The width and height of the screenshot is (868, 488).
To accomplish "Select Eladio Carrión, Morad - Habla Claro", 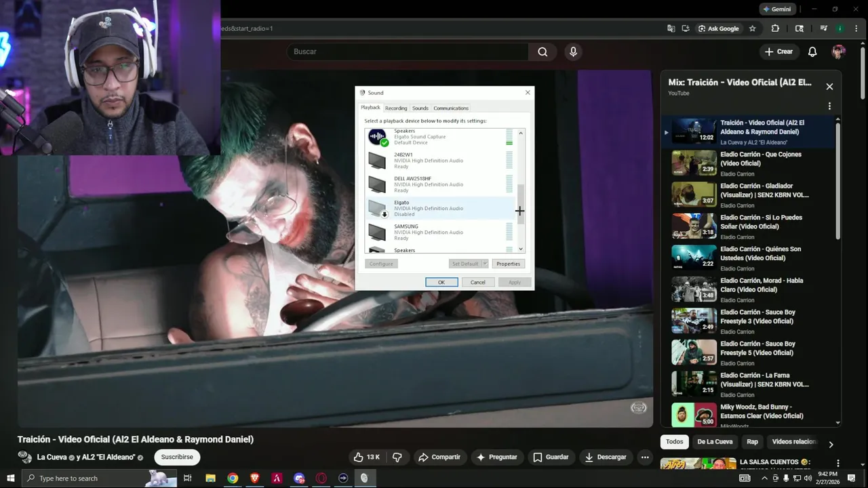I will click(749, 289).
